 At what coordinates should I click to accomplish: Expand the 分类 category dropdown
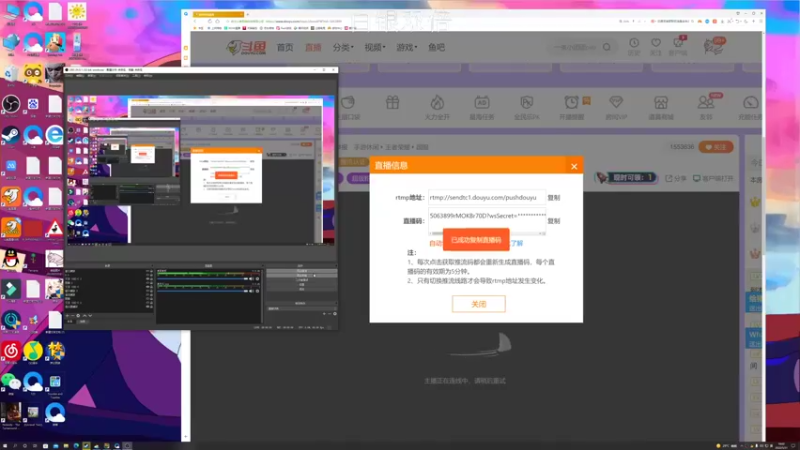(x=343, y=47)
